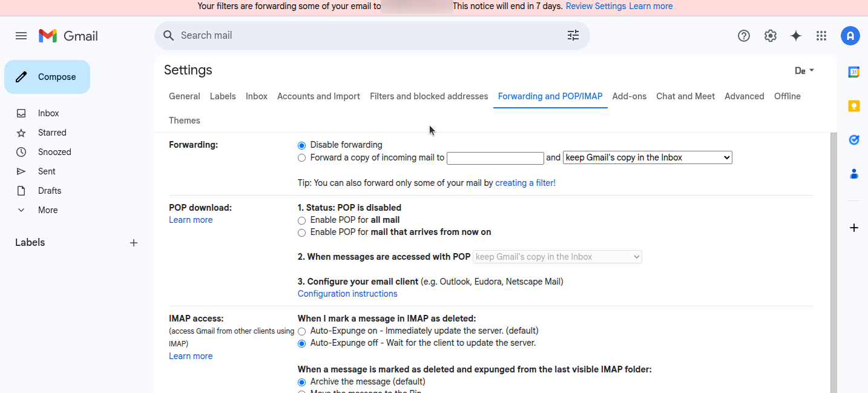This screenshot has height=393, width=868.
Task: Select Enable POP for mail arriving now on
Action: point(301,233)
